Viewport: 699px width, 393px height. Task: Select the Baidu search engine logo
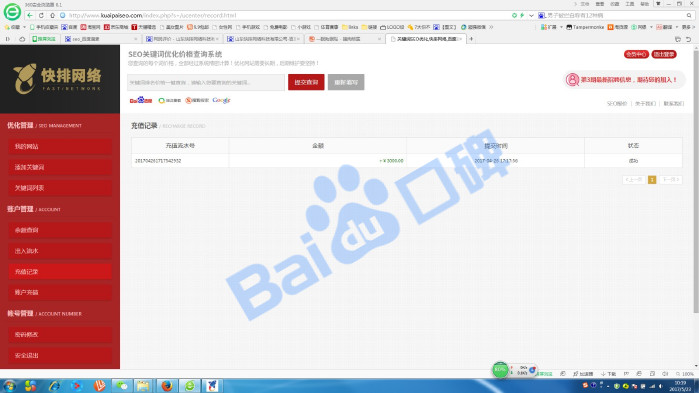coord(141,100)
